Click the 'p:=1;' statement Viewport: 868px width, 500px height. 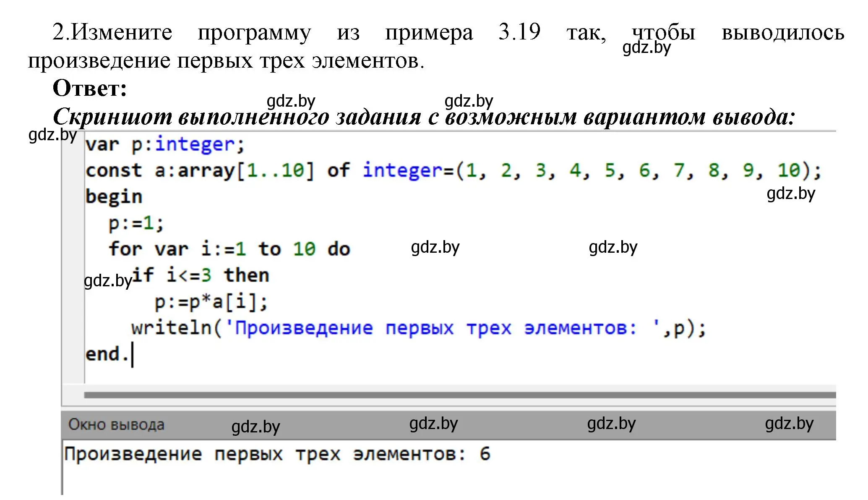pyautogui.click(x=136, y=223)
